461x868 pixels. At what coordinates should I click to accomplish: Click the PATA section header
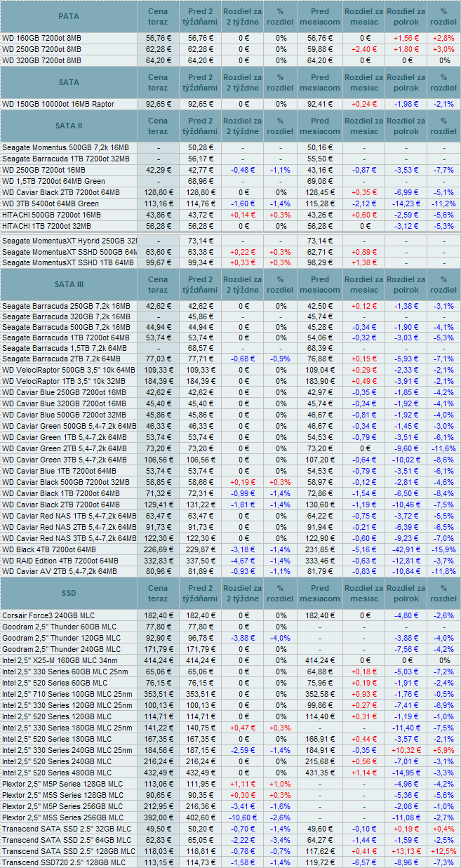click(x=69, y=17)
